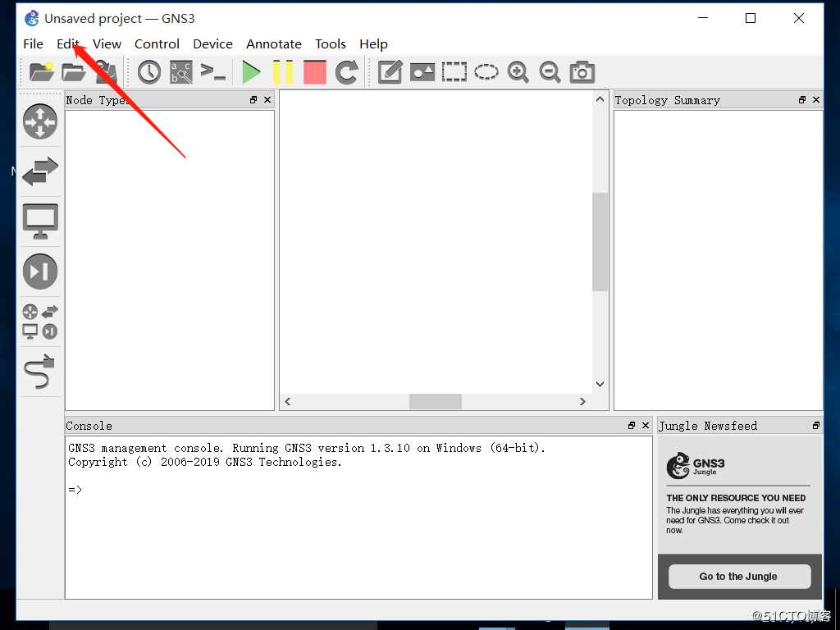The image size is (840, 630).
Task: Open the File menu
Action: 33,44
